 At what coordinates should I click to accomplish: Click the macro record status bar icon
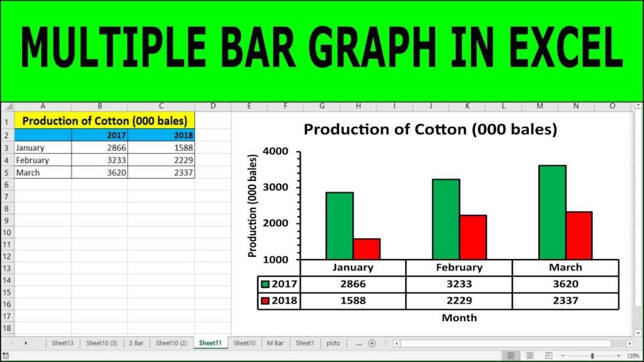5,356
